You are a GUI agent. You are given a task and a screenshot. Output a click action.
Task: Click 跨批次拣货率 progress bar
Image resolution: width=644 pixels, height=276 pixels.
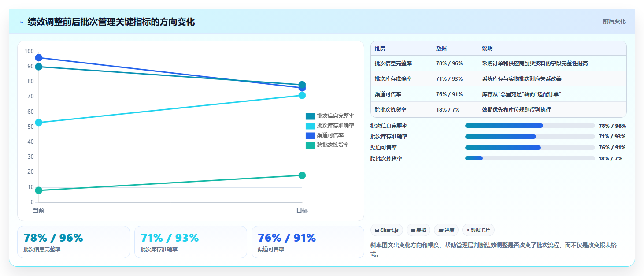pyautogui.click(x=530, y=158)
